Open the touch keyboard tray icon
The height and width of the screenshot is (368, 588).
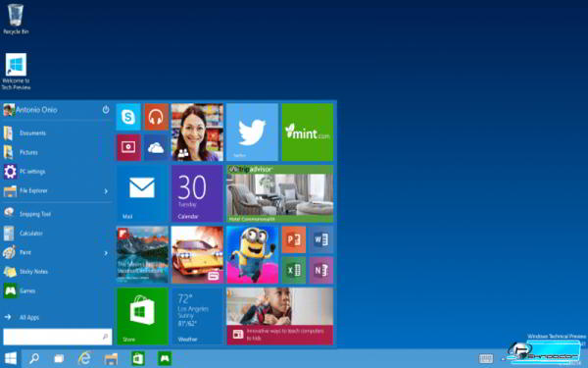tap(486, 358)
